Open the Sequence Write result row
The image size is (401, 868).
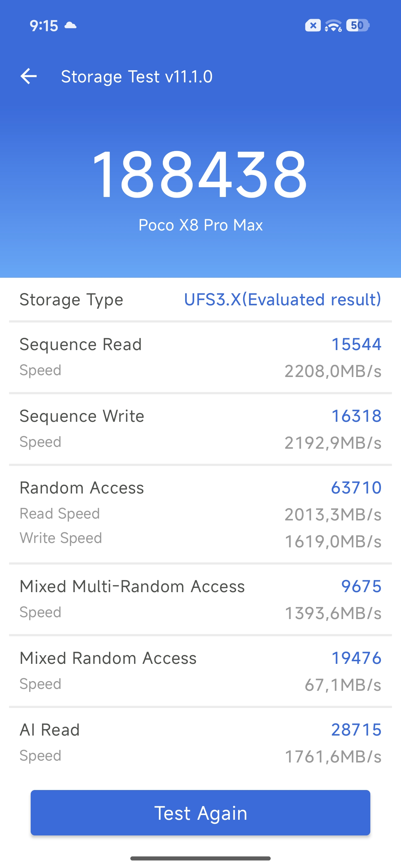200,429
